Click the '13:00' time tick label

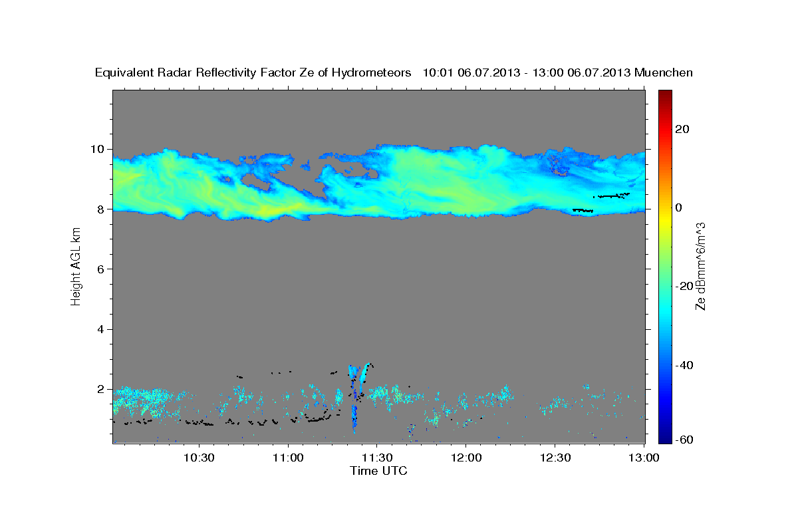click(x=644, y=458)
